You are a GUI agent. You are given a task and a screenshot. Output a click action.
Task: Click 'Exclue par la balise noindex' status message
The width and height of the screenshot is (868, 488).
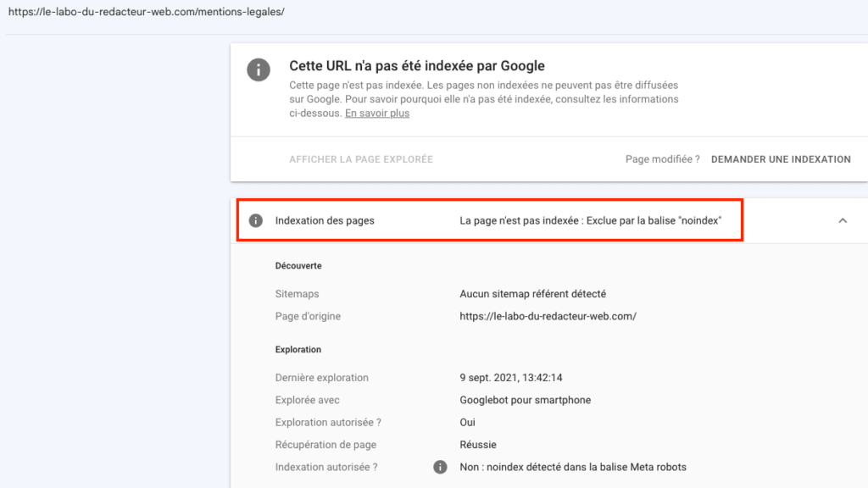(x=590, y=221)
